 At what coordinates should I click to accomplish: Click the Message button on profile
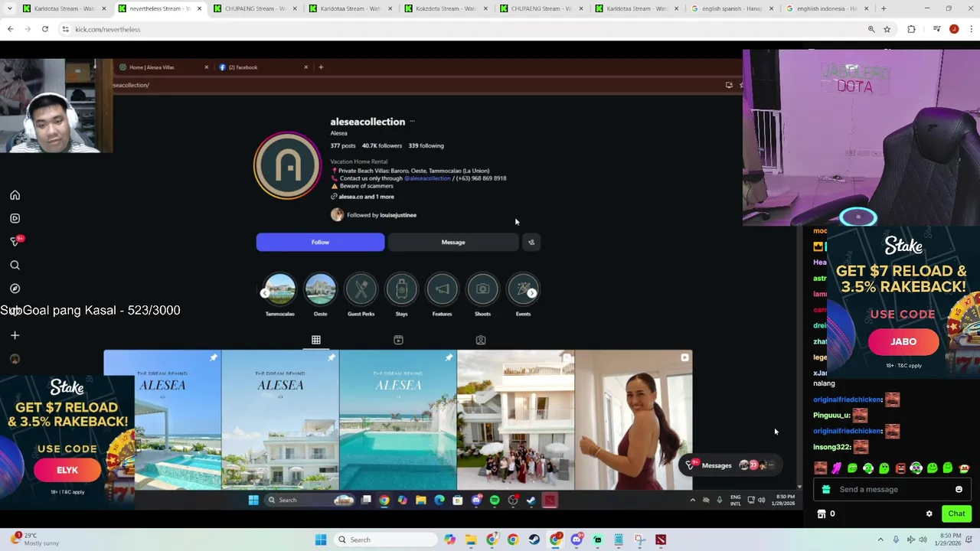pos(453,242)
